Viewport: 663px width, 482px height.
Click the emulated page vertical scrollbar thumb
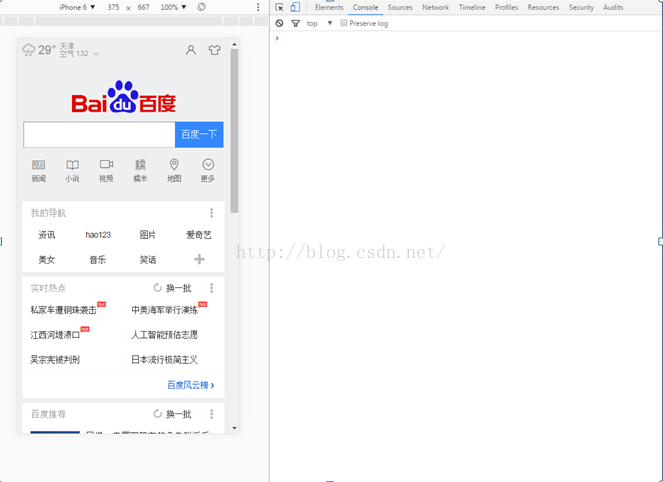[x=234, y=130]
